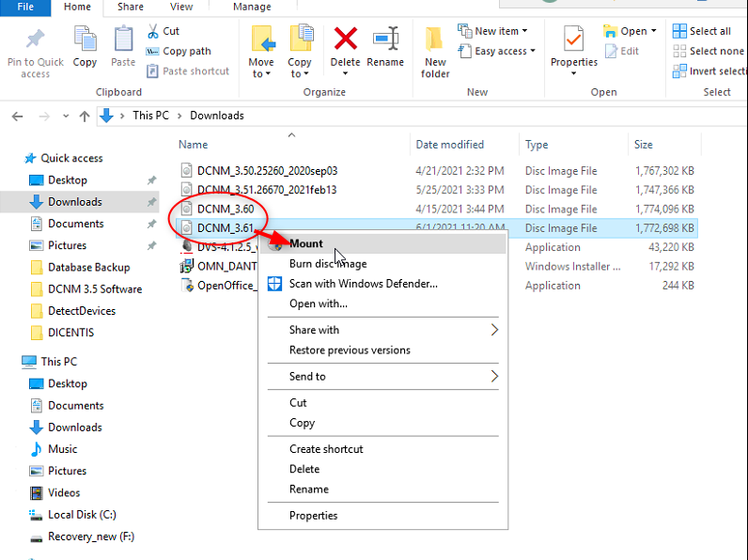This screenshot has width=748, height=560.
Task: Select Mount in the context menu
Action: (306, 243)
